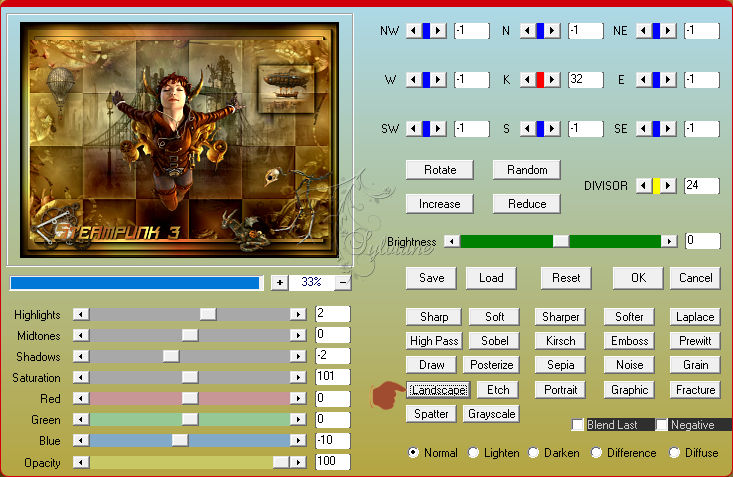Decrease the DIVISOR value arrow
The width and height of the screenshot is (733, 477).
[643, 186]
